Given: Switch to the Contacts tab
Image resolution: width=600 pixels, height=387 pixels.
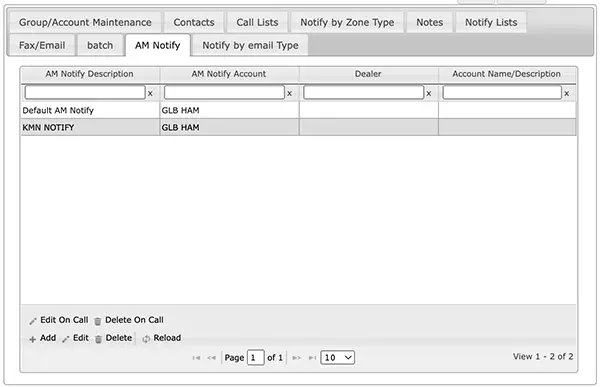Looking at the screenshot, I should (x=194, y=23).
